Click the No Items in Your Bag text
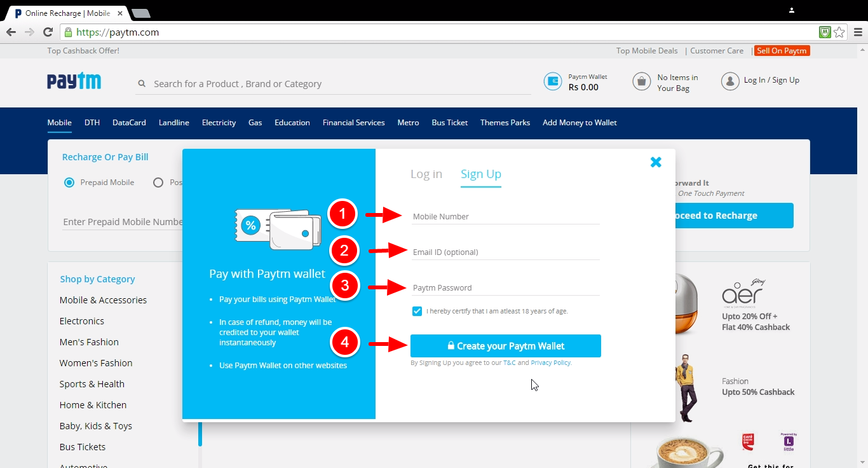This screenshot has height=468, width=868. (x=677, y=83)
